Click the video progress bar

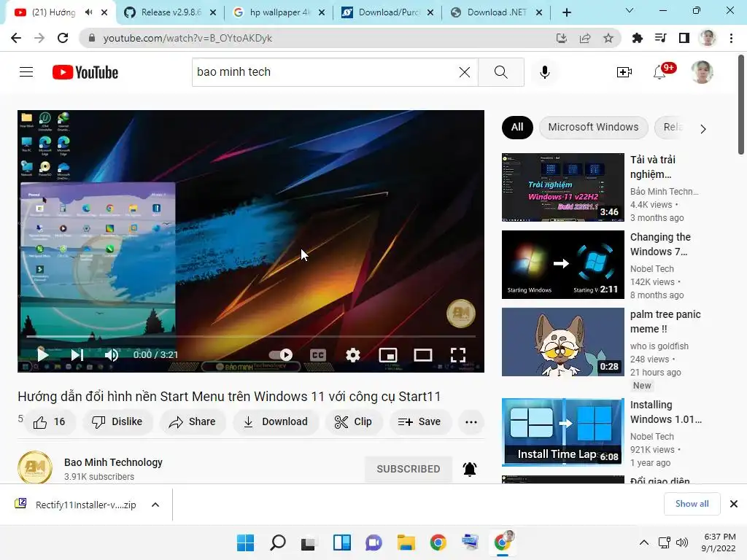tap(251, 336)
